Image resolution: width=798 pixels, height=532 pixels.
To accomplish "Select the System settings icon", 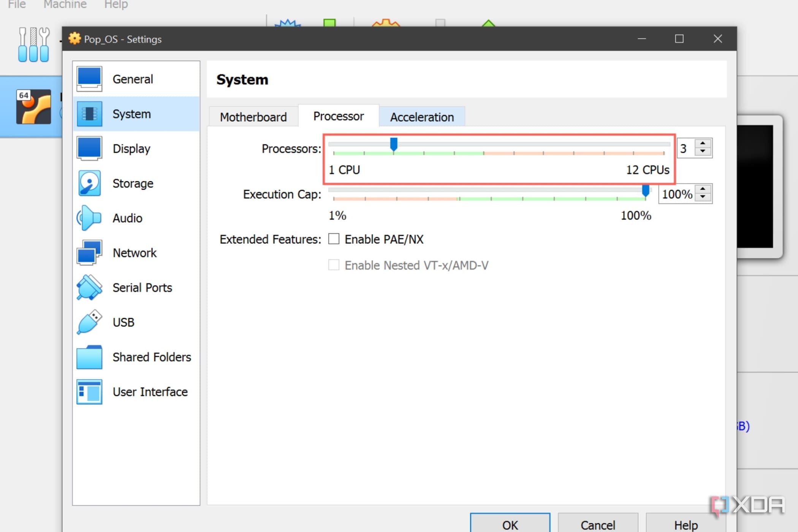I will pyautogui.click(x=89, y=114).
